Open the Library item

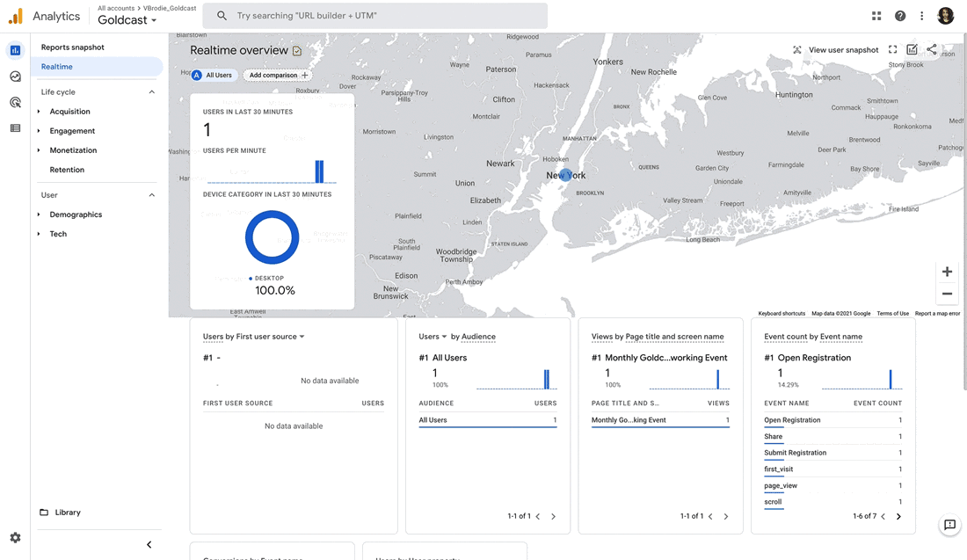click(x=68, y=513)
